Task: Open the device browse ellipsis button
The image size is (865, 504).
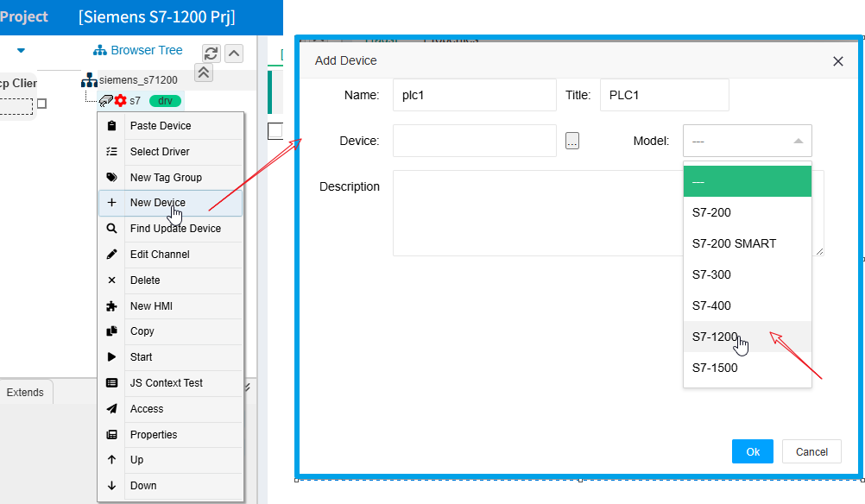Action: pos(572,142)
